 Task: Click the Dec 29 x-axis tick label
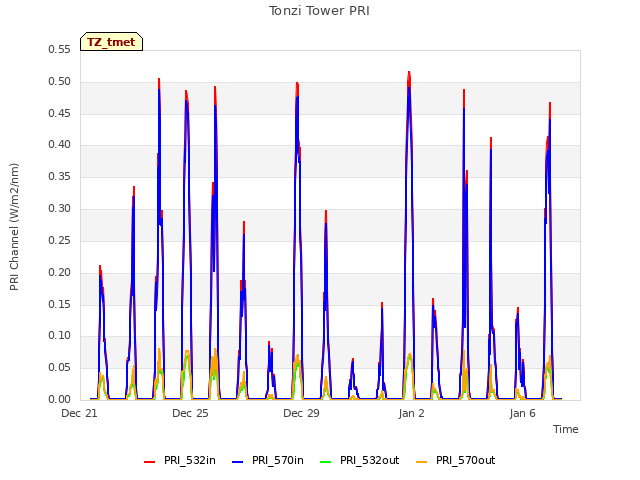click(x=301, y=413)
